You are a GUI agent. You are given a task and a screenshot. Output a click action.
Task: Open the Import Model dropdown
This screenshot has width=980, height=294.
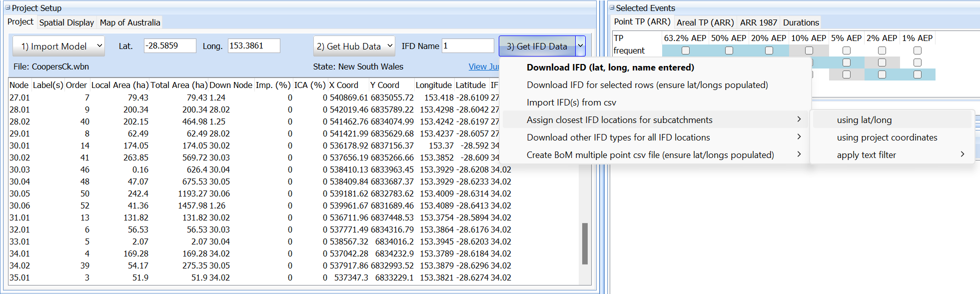(x=99, y=46)
